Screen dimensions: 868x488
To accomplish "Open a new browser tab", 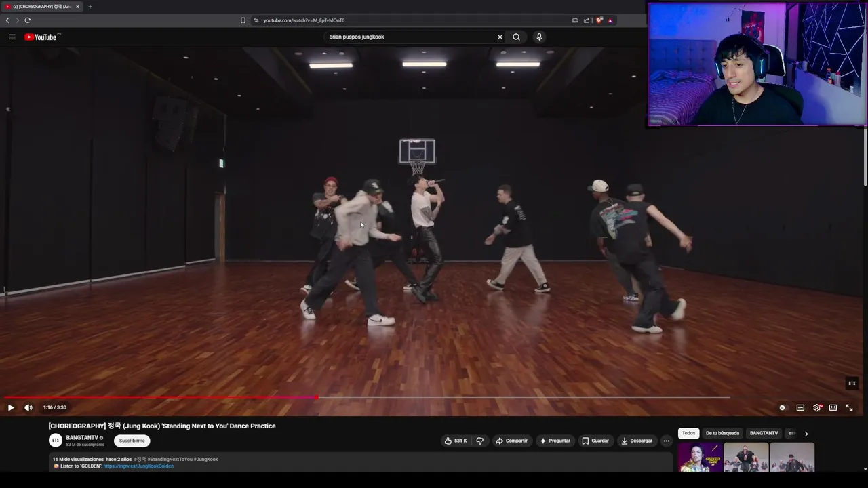I will [x=90, y=7].
